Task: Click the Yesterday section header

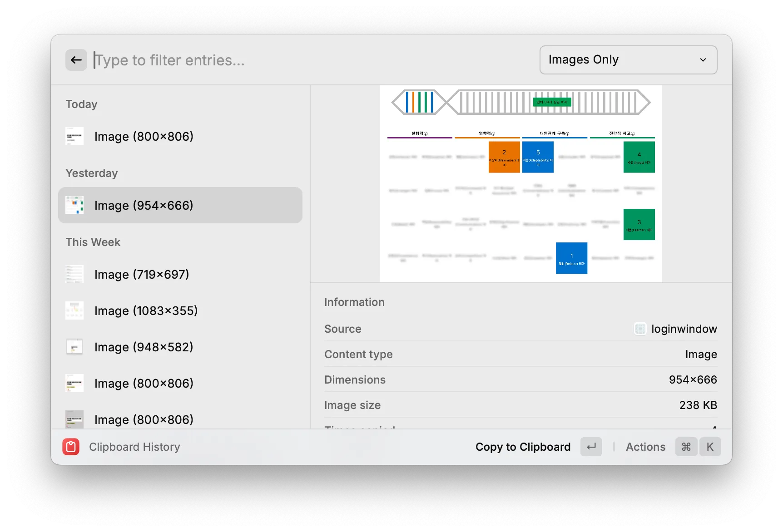Action: coord(92,173)
